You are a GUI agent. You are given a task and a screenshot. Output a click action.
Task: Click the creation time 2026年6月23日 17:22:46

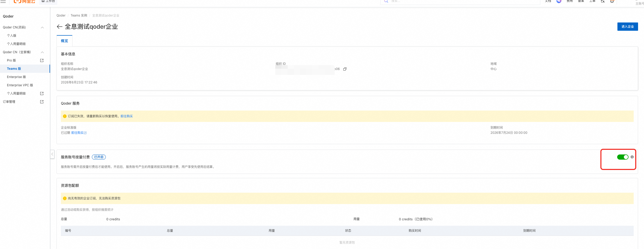tap(79, 82)
